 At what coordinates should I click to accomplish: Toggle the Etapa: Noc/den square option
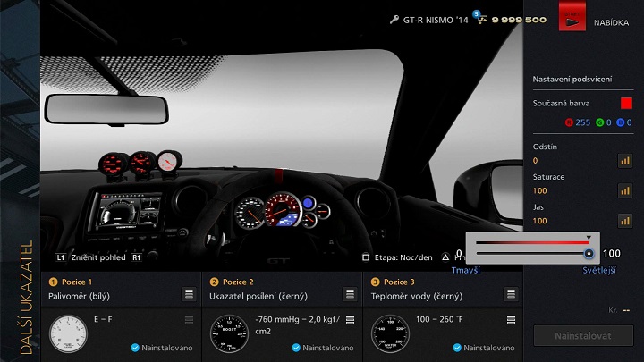366,257
